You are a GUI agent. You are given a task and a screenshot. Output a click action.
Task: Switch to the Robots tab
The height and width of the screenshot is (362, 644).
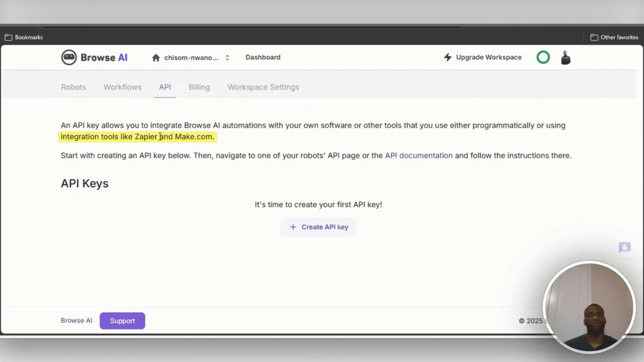pos(73,87)
